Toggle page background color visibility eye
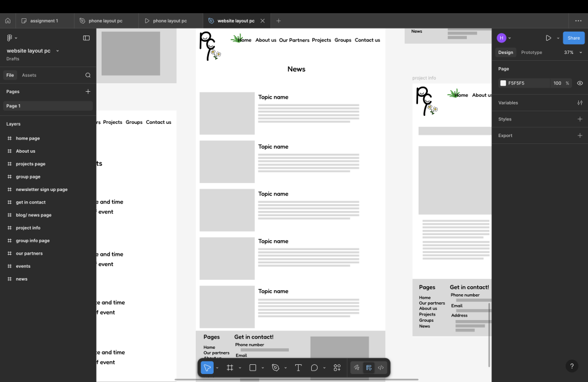The image size is (588, 382). [579, 83]
